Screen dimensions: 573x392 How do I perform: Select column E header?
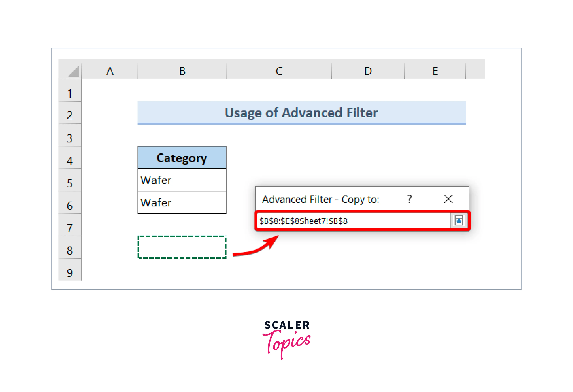(435, 71)
